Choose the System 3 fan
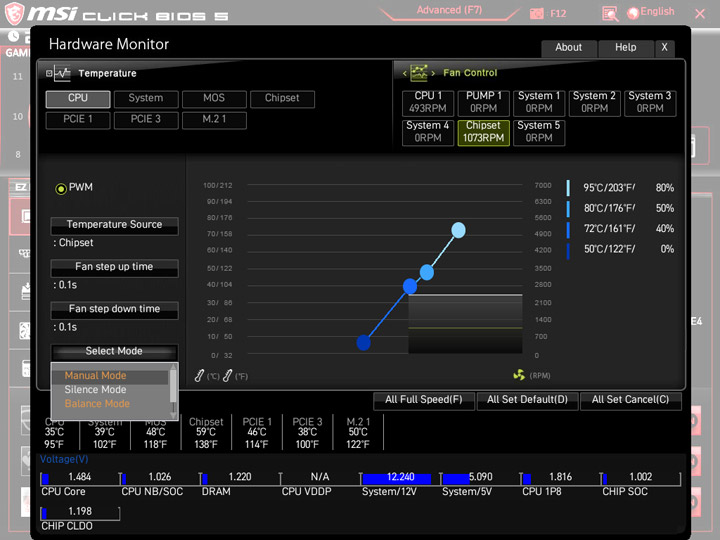This screenshot has width=720, height=540. (650, 102)
